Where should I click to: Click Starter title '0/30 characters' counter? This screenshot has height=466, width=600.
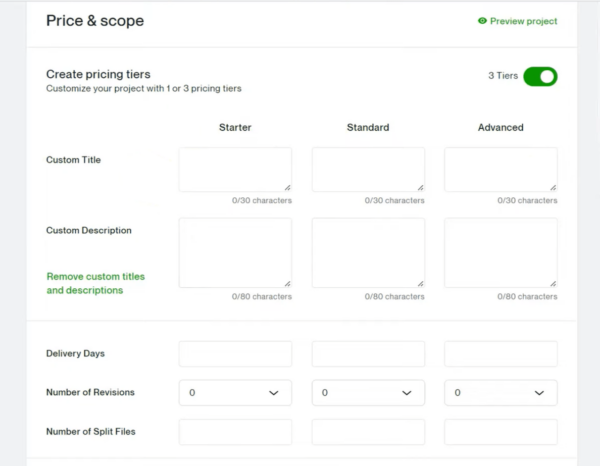click(262, 200)
